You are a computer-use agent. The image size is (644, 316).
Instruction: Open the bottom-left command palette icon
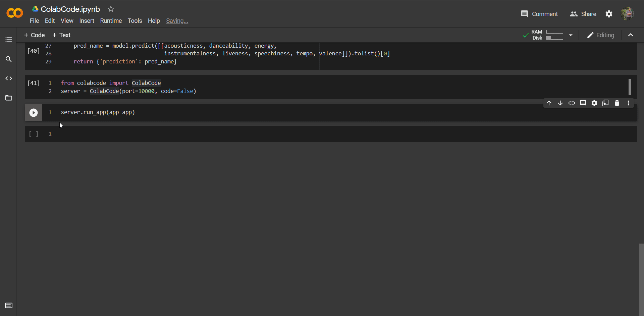(9, 306)
